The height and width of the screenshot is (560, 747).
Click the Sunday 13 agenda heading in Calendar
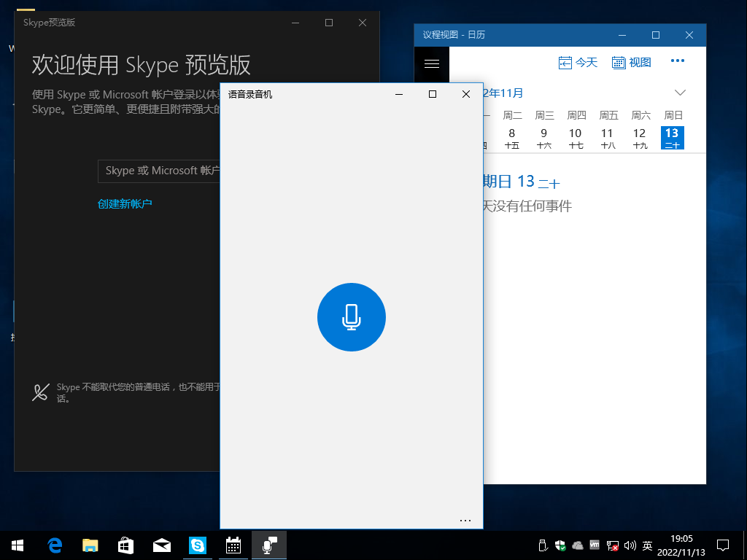coord(522,182)
